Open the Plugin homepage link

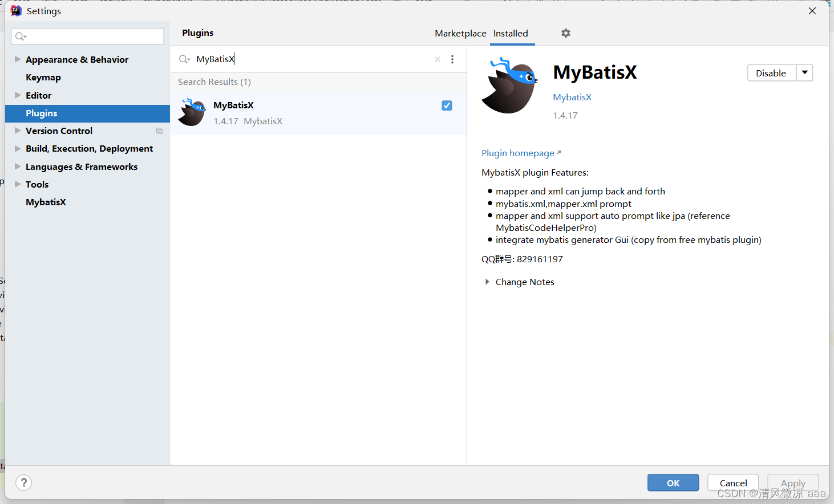tap(517, 153)
